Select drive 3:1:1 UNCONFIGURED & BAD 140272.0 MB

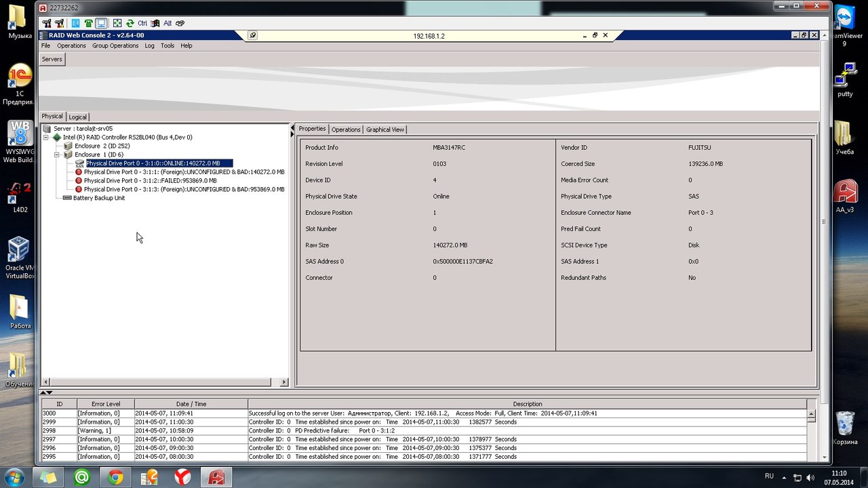pos(184,172)
